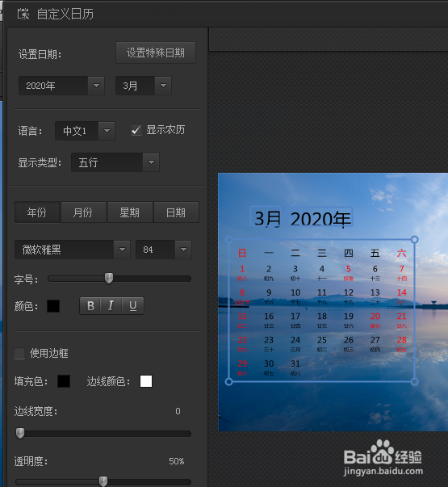Image resolution: width=448 pixels, height=487 pixels.
Task: Click the 四 weekday header
Action: click(x=349, y=253)
